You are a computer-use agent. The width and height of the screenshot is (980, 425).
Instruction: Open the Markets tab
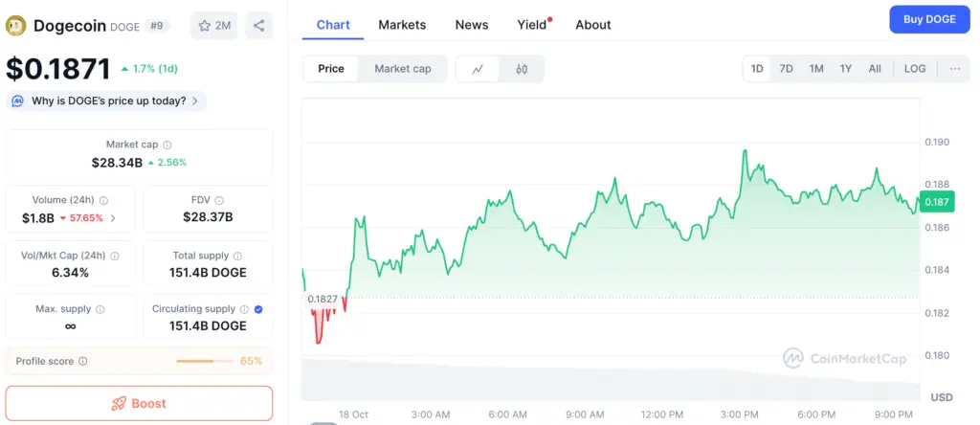click(x=402, y=25)
